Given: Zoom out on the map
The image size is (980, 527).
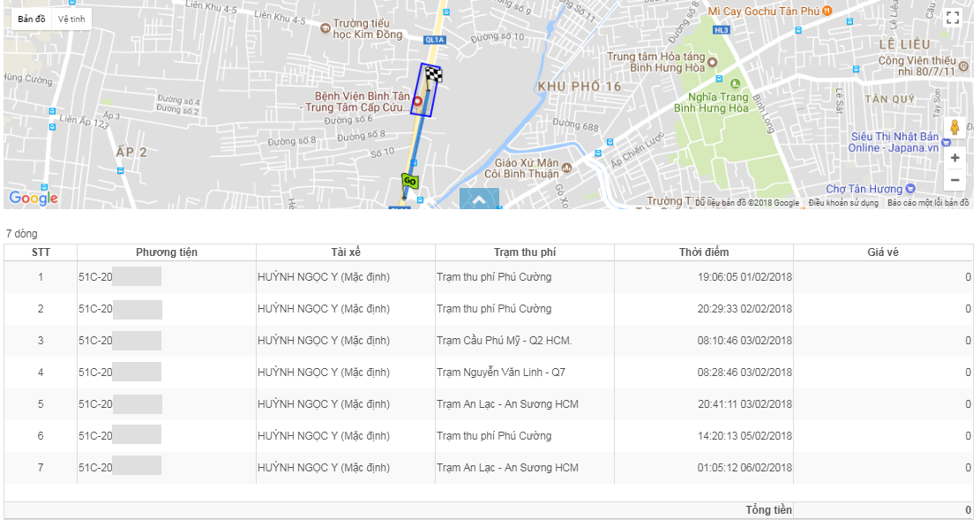Looking at the screenshot, I should 954,180.
